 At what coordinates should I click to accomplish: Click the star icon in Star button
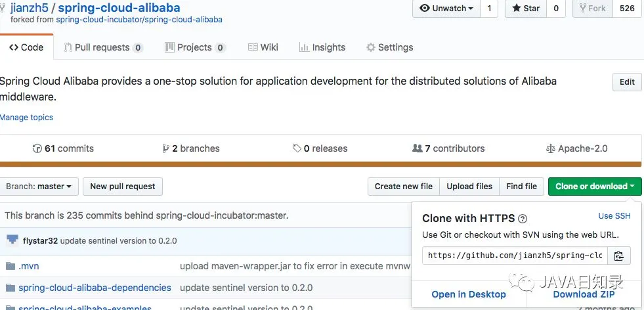tap(516, 9)
